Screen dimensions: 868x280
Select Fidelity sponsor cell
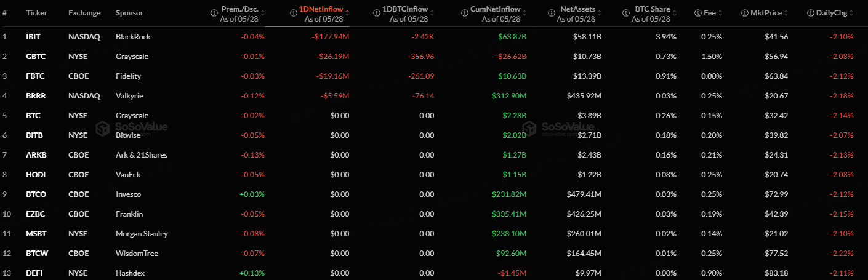click(128, 76)
